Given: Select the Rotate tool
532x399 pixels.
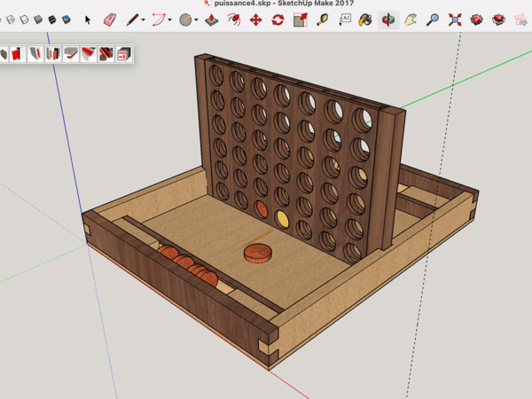Looking at the screenshot, I should tap(278, 19).
